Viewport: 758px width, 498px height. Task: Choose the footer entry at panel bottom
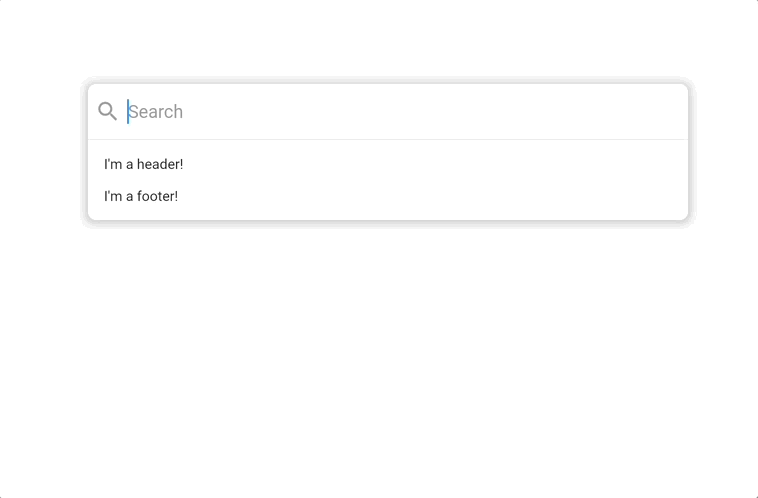point(141,196)
